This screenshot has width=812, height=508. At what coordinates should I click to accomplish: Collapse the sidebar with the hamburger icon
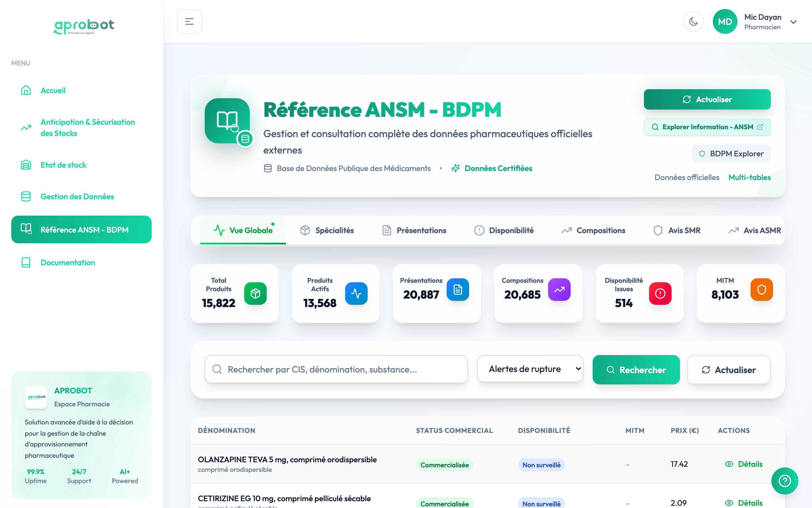click(x=189, y=21)
